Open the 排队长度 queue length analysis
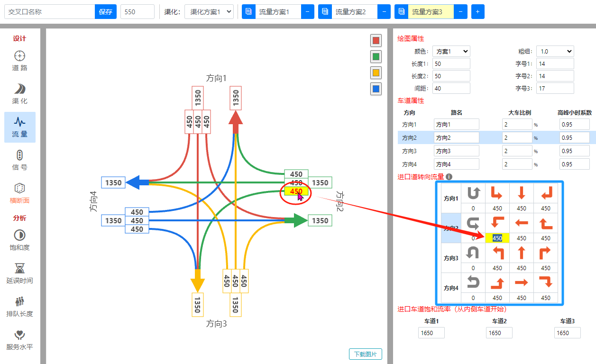Viewport: 596px width, 364px height. click(x=20, y=307)
